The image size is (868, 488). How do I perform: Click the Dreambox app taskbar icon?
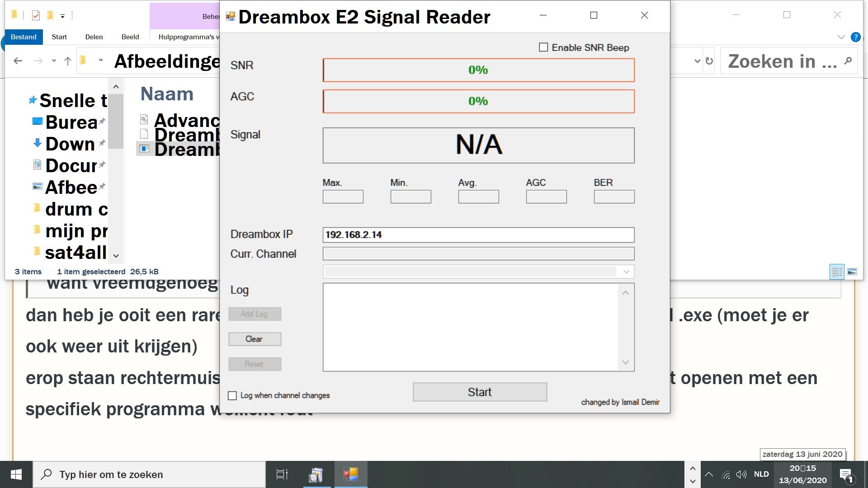point(351,474)
